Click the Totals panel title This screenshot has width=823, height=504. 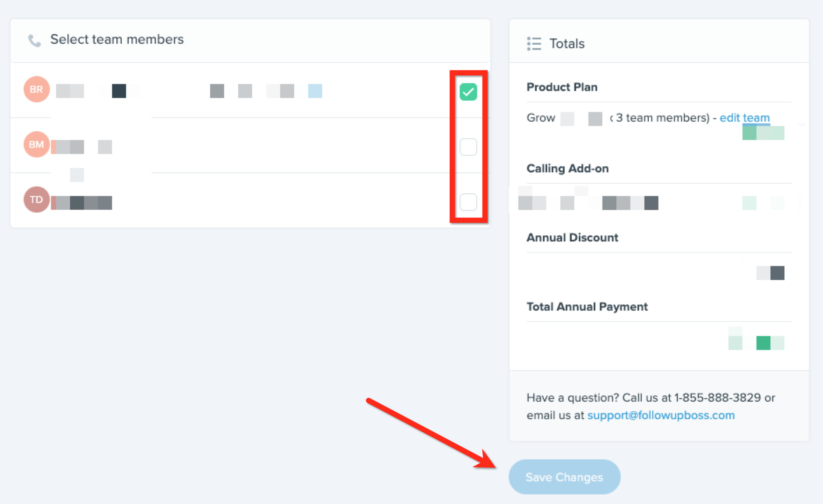click(567, 44)
